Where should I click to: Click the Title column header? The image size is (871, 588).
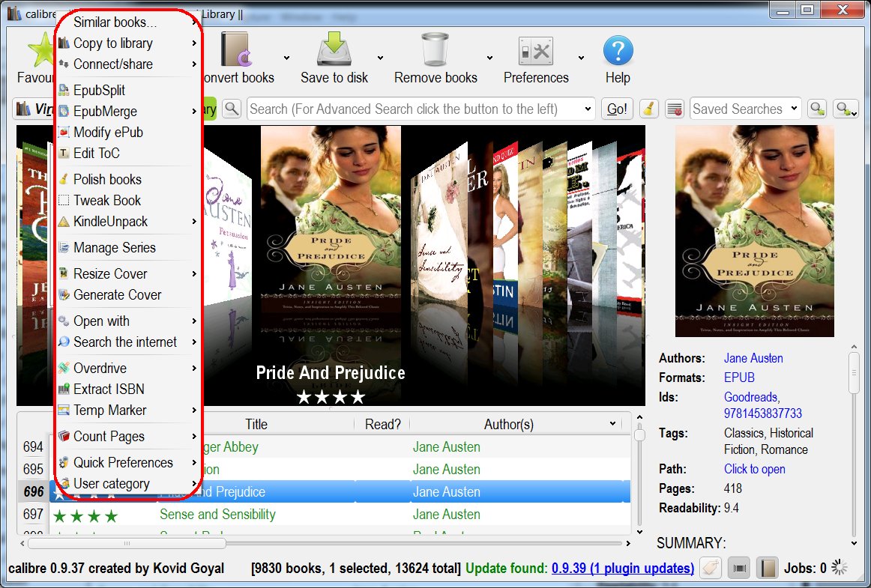click(256, 424)
